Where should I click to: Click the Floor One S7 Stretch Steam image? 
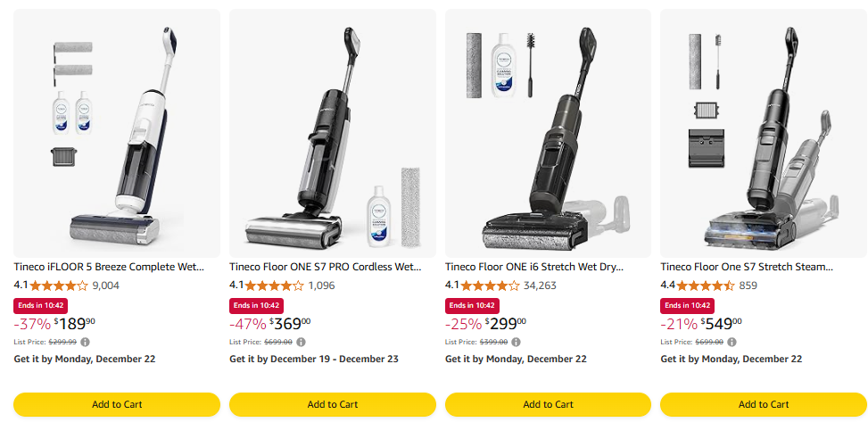point(764,134)
